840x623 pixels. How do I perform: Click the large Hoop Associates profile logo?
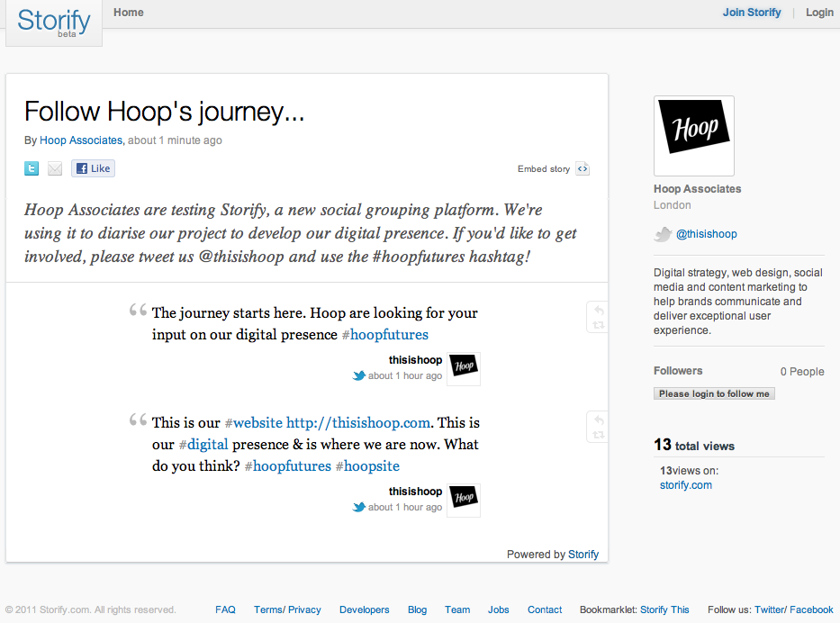click(x=694, y=136)
